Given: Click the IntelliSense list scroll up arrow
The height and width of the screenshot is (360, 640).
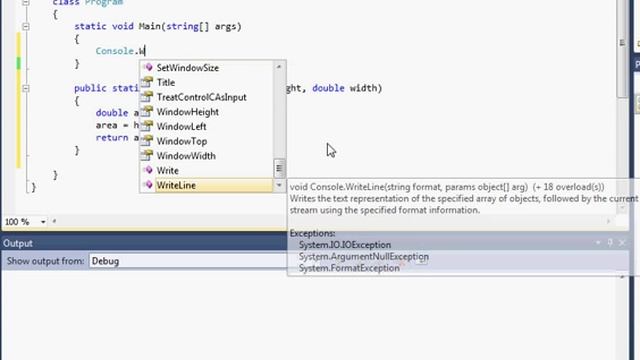Looking at the screenshot, I should pos(279,67).
